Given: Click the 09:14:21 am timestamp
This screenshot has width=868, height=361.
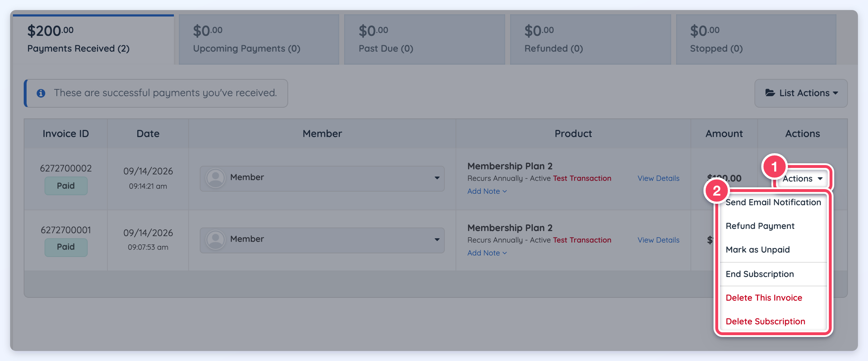Looking at the screenshot, I should pyautogui.click(x=148, y=186).
